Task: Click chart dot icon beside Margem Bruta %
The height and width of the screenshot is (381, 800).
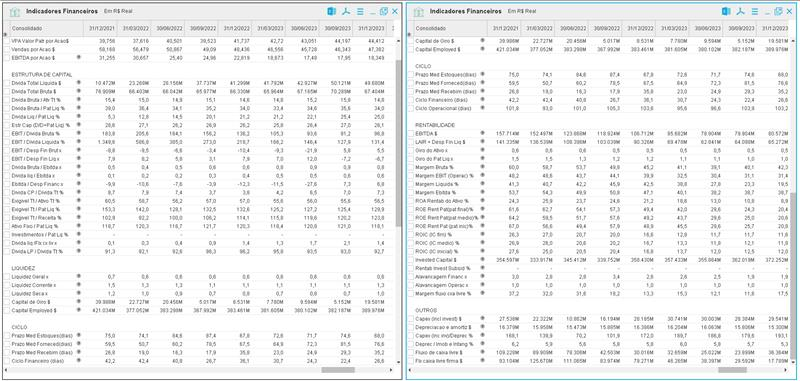Action: (482, 167)
